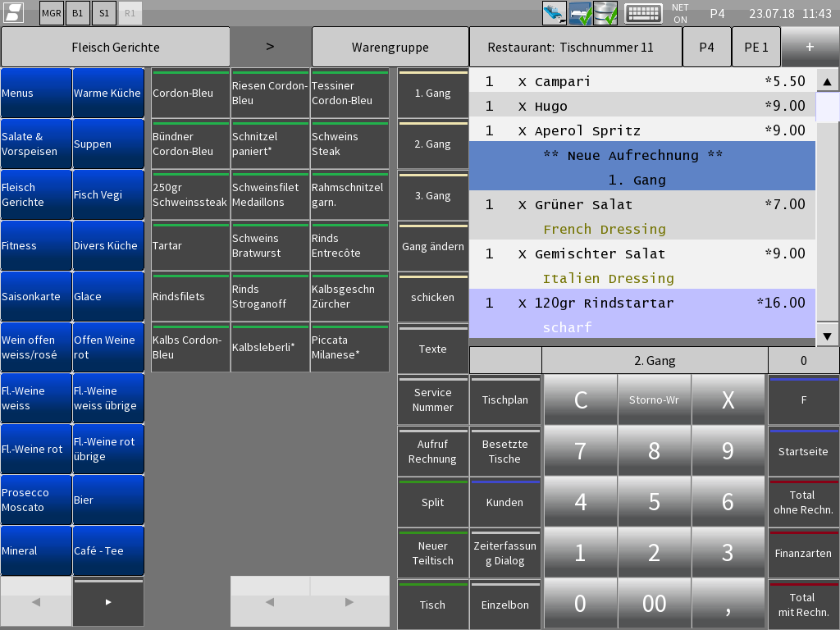This screenshot has width=840, height=630.
Task: Toggle the B1 indicator box
Action: 77,13
